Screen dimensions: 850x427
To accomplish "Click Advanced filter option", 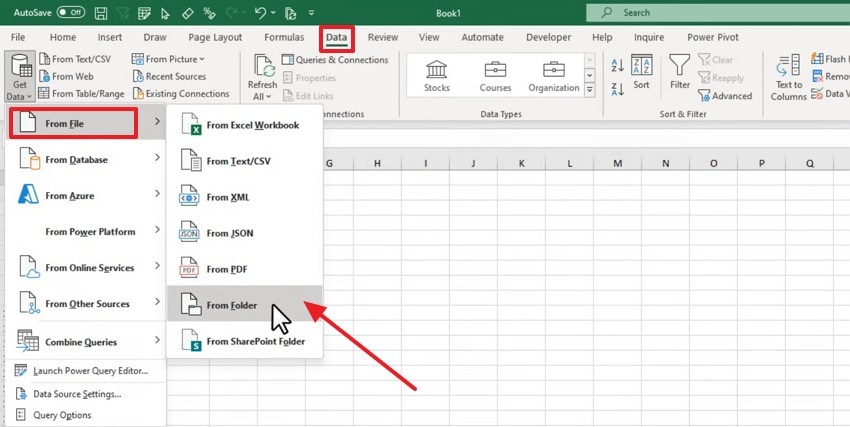I will (x=725, y=96).
